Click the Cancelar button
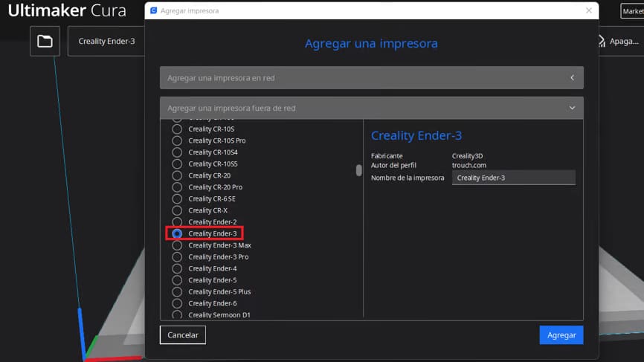 183,335
